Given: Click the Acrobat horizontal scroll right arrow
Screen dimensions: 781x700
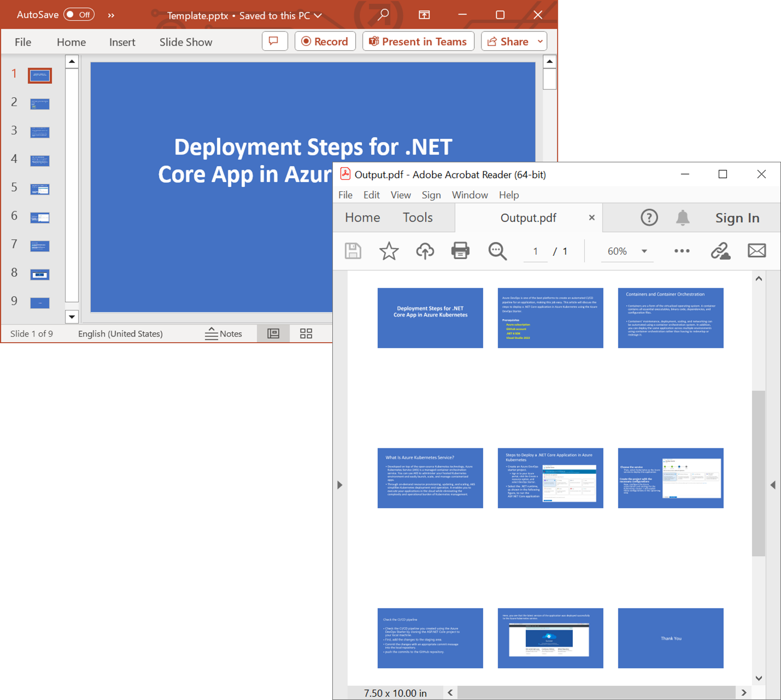Looking at the screenshot, I should pyautogui.click(x=744, y=693).
